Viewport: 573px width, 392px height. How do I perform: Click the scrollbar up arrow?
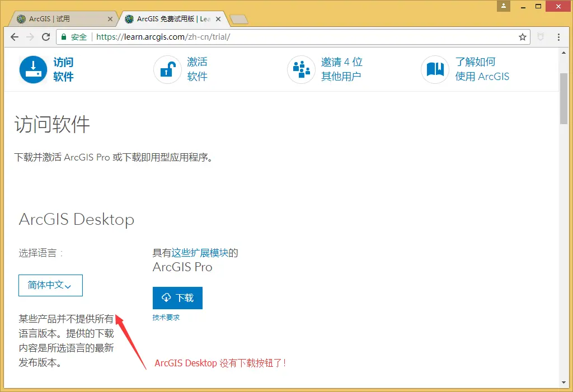563,53
